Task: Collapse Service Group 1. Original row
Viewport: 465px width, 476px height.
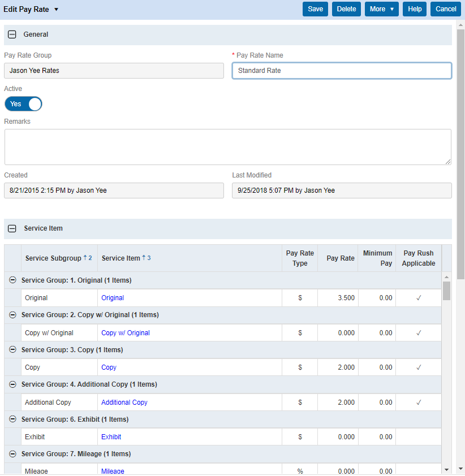Action: pos(13,280)
